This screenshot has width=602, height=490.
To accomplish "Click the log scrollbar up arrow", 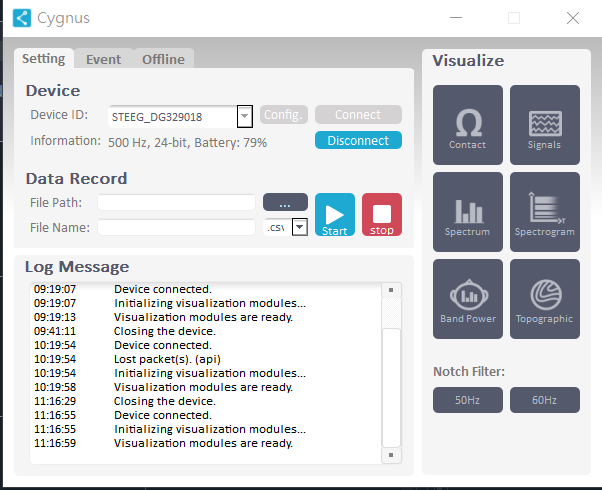I will 391,290.
